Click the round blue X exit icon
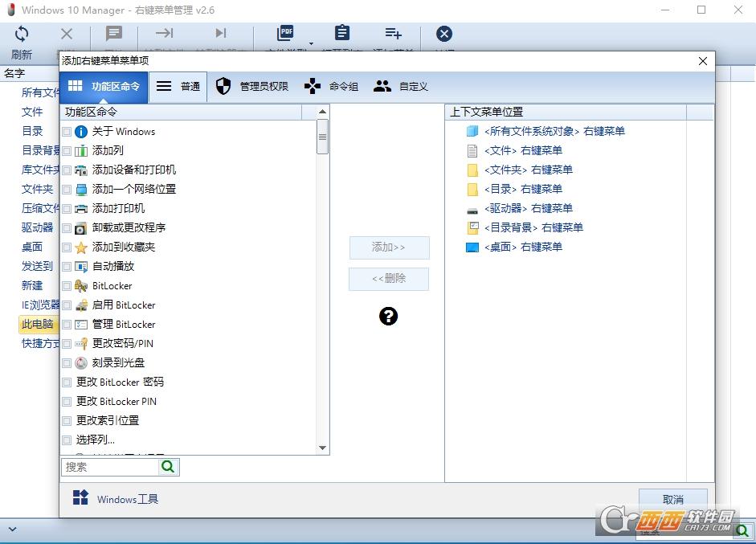Screen dimensions: 756x544 tap(444, 34)
